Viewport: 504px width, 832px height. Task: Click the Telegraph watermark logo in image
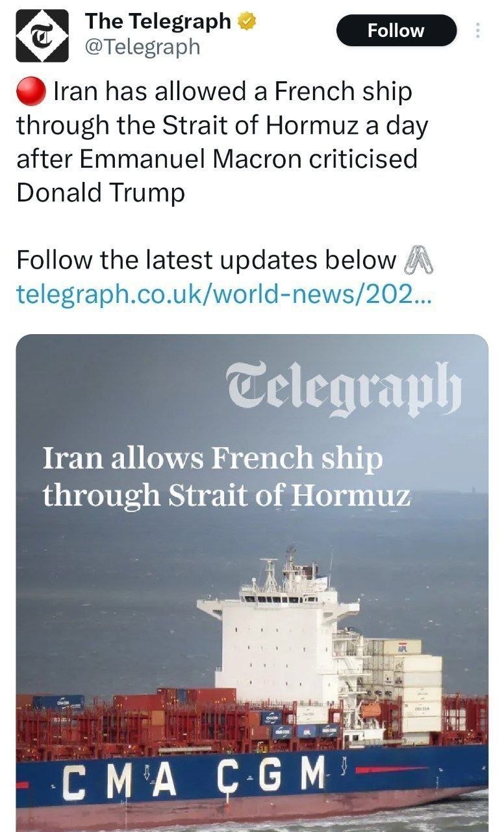click(343, 389)
